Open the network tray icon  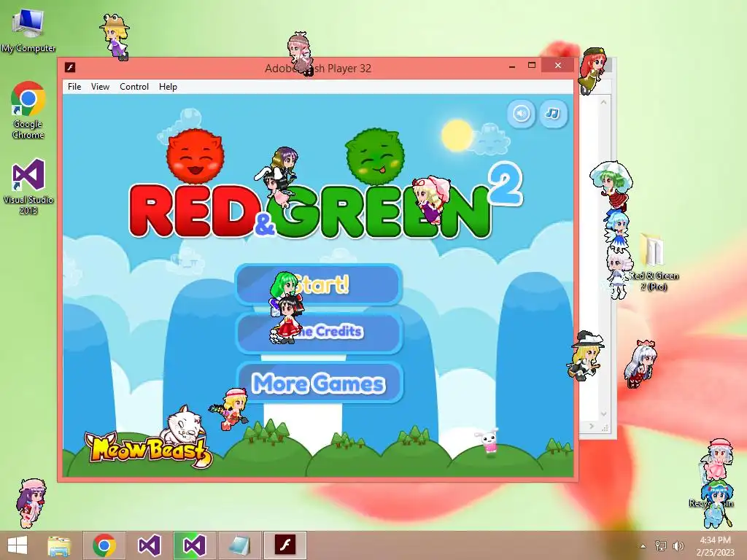point(661,545)
